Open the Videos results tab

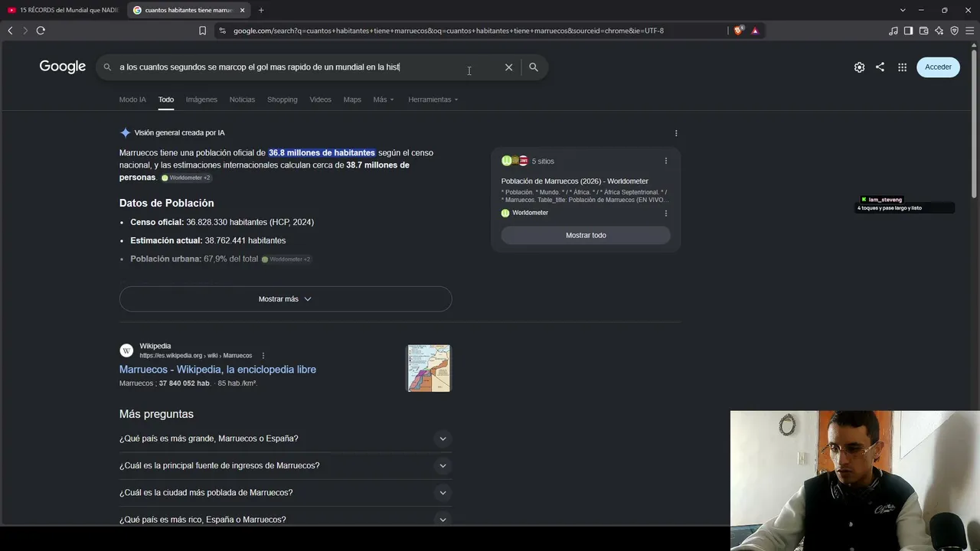320,99
